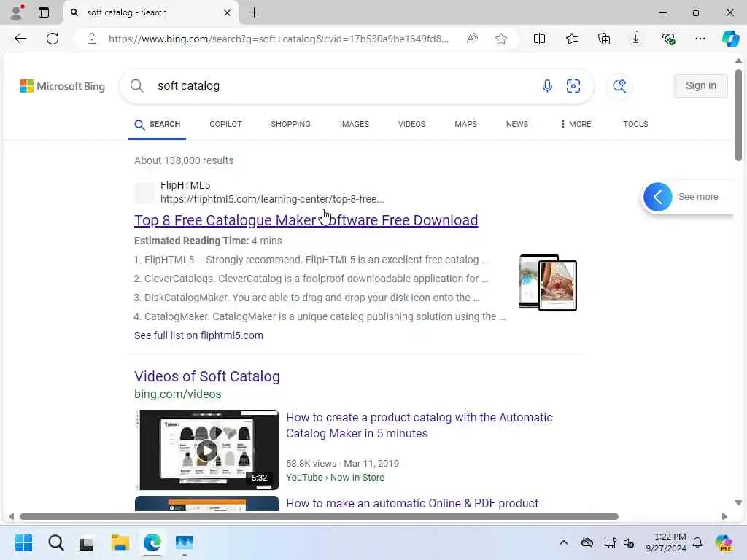747x560 pixels.
Task: Click the Task View taskbar icon
Action: tap(87, 542)
